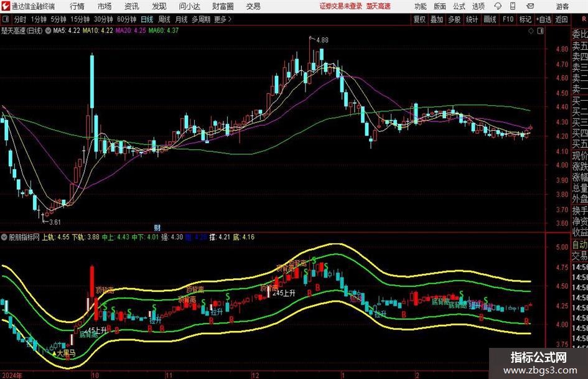
Task: Expand the main chart MA indicator dropdown
Action: click(x=48, y=30)
